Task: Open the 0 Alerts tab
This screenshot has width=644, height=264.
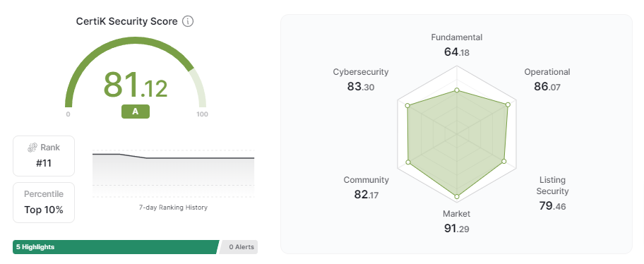Action: click(x=239, y=247)
